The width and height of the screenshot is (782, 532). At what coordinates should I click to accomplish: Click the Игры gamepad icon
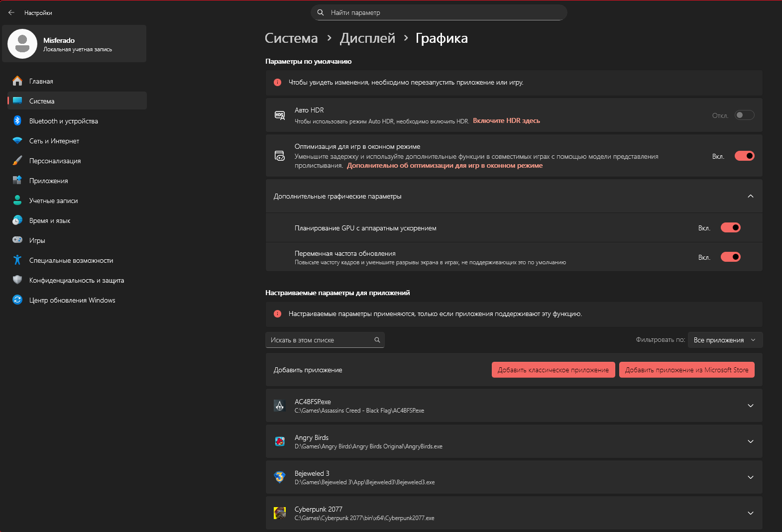coord(17,240)
